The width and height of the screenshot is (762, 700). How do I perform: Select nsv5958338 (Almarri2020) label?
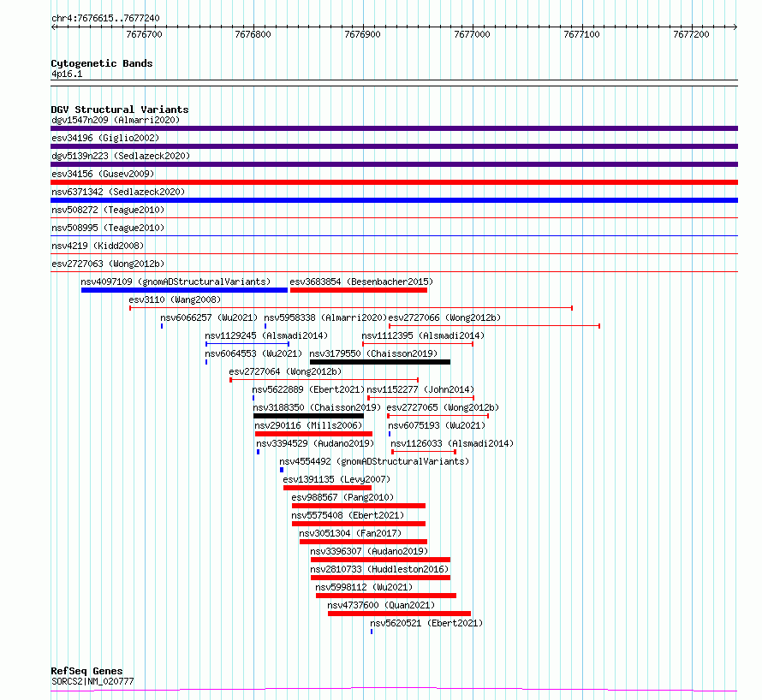point(325,317)
